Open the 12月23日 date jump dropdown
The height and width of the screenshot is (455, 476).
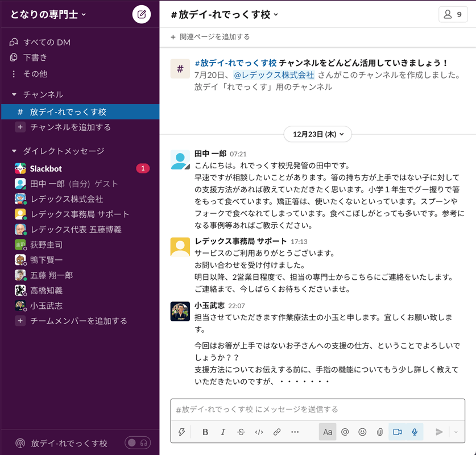318,134
